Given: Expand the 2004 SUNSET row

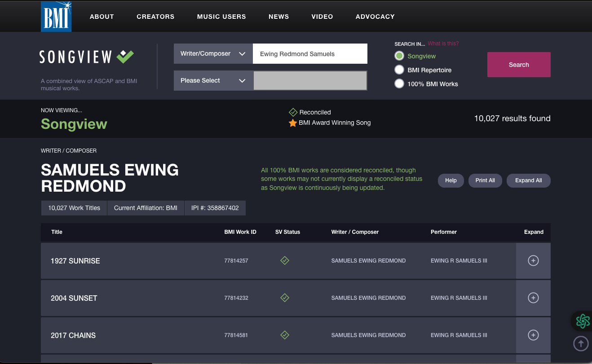Looking at the screenshot, I should click(x=533, y=298).
